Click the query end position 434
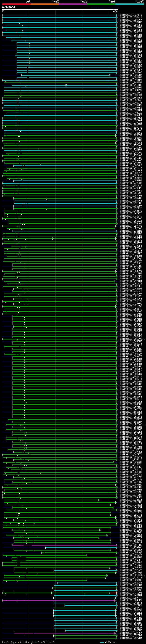146x644 pixels. [x=115, y=11]
